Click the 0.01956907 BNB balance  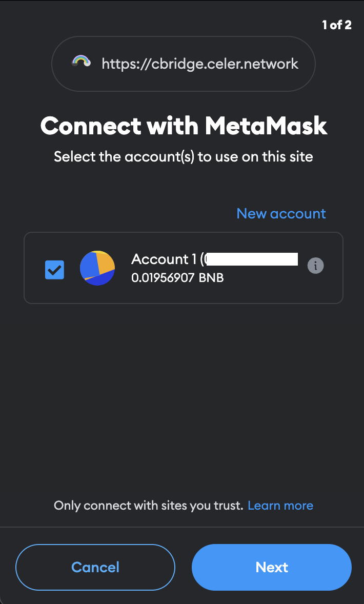(177, 278)
